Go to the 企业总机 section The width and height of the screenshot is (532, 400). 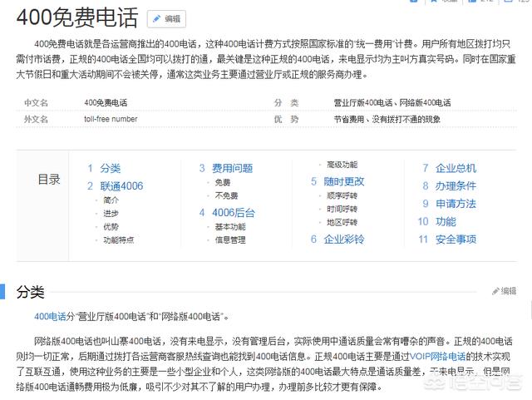click(456, 168)
